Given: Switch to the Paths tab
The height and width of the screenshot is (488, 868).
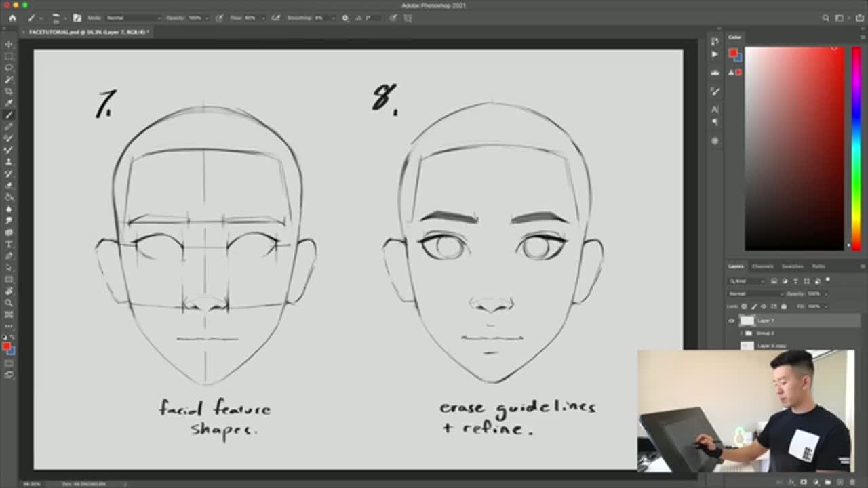Looking at the screenshot, I should [818, 266].
